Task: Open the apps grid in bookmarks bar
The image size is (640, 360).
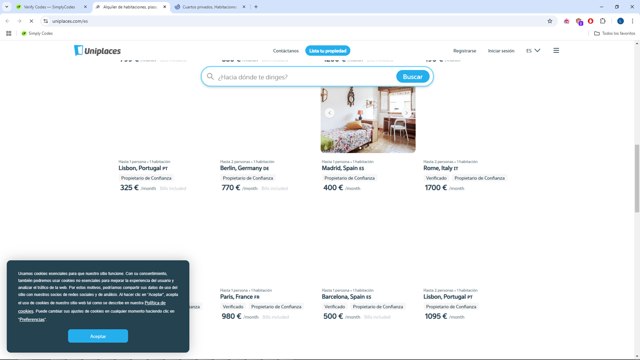Action: (9, 33)
